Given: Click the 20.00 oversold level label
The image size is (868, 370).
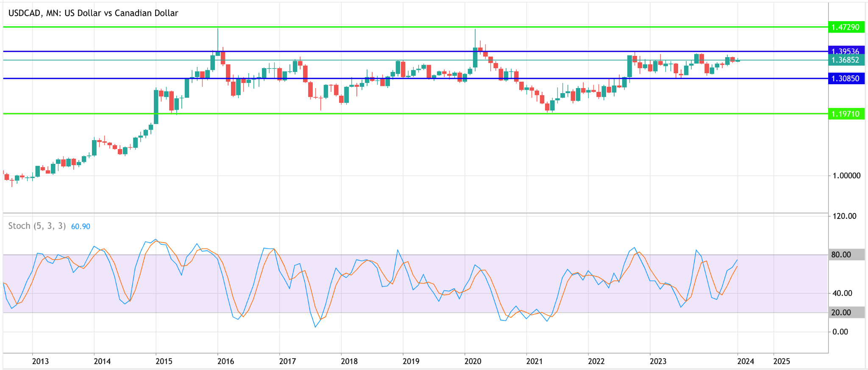Looking at the screenshot, I should click(846, 312).
